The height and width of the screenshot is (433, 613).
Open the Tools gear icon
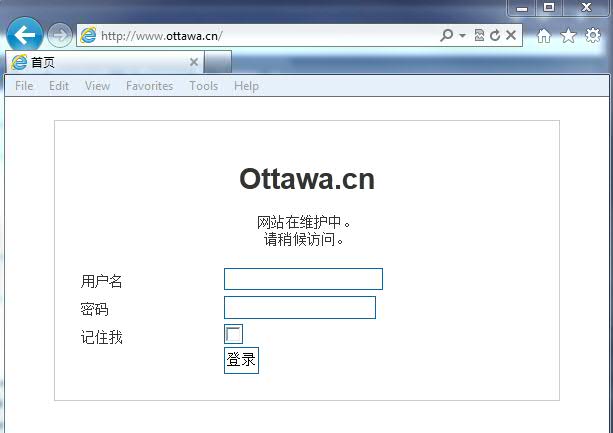[x=592, y=36]
